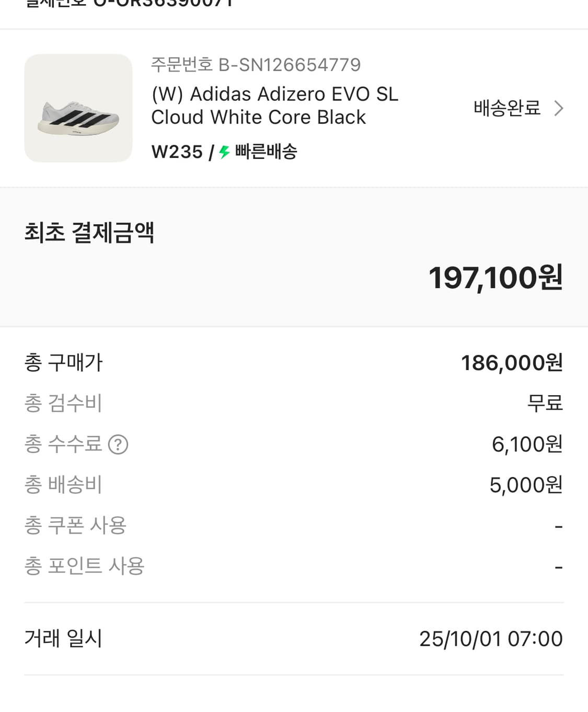The image size is (588, 712).
Task: Open order details via the right chevron
Action: point(559,108)
